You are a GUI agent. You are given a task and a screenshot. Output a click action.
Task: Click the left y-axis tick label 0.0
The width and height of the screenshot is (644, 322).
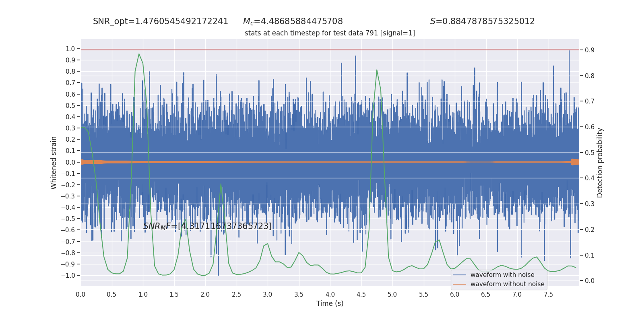tap(70, 162)
